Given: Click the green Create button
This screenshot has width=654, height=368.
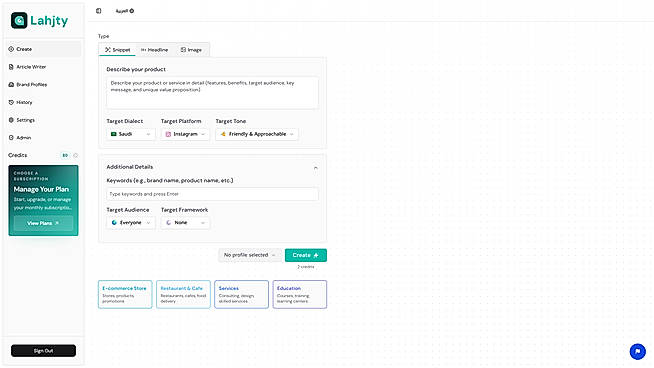Looking at the screenshot, I should click(306, 255).
